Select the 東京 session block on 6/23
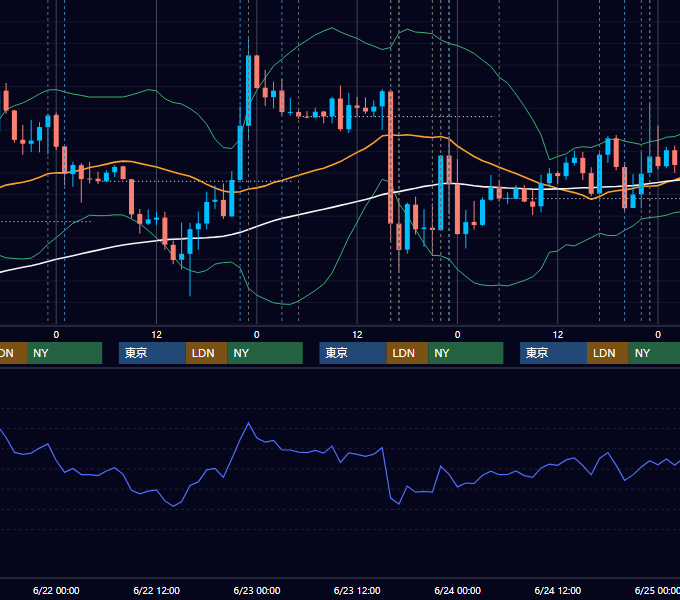Viewport: 680px width, 600px height. 353,353
